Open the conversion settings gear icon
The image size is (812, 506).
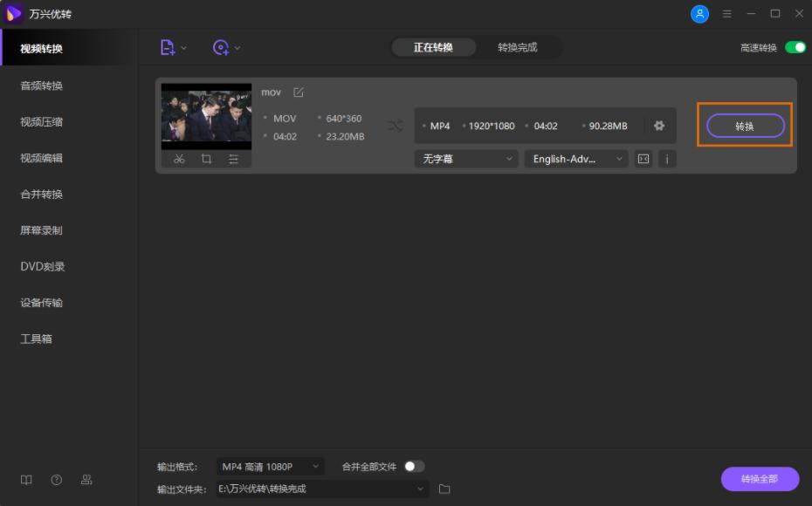660,126
